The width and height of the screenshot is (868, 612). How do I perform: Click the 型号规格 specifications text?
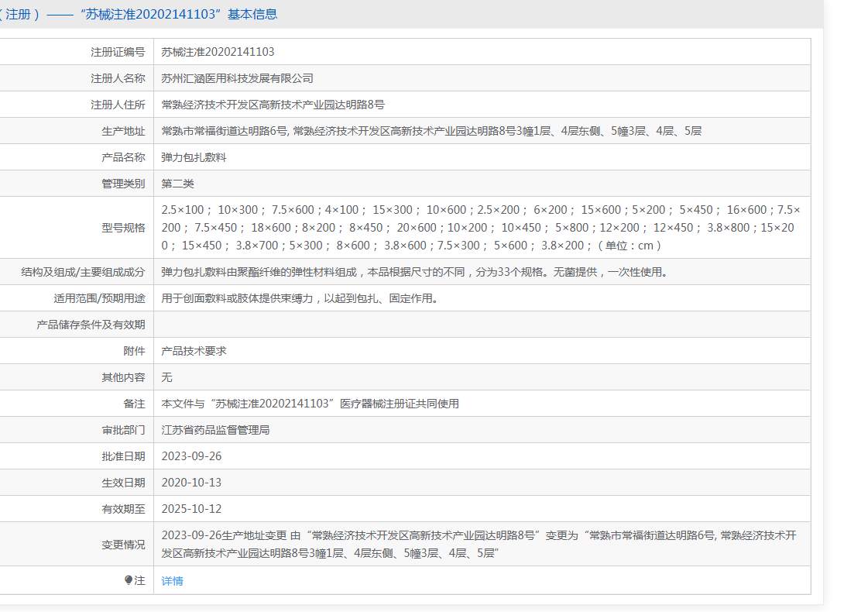(x=480, y=228)
